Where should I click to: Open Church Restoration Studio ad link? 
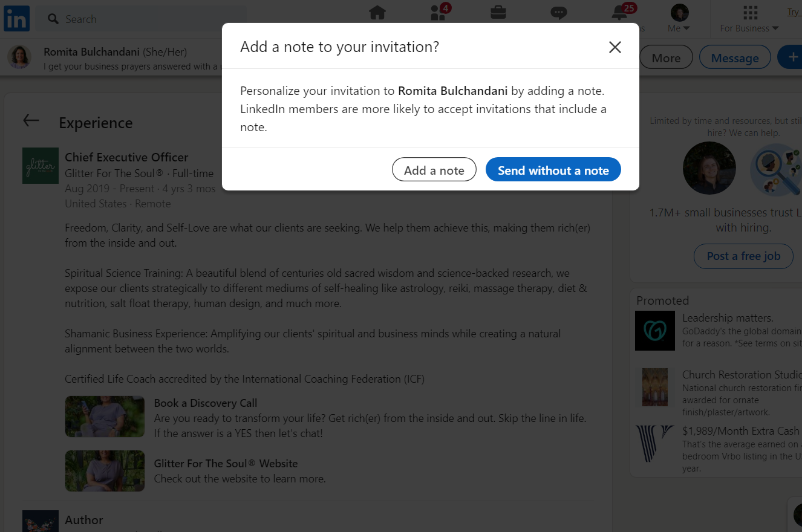pos(742,375)
